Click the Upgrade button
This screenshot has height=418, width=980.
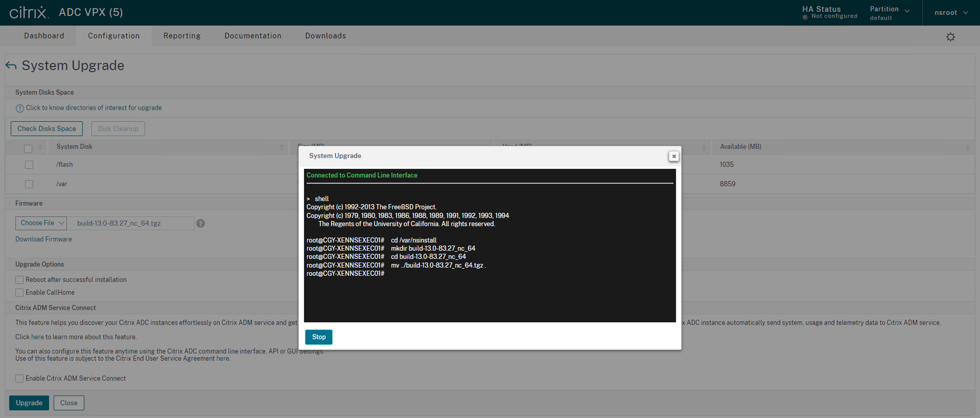29,403
